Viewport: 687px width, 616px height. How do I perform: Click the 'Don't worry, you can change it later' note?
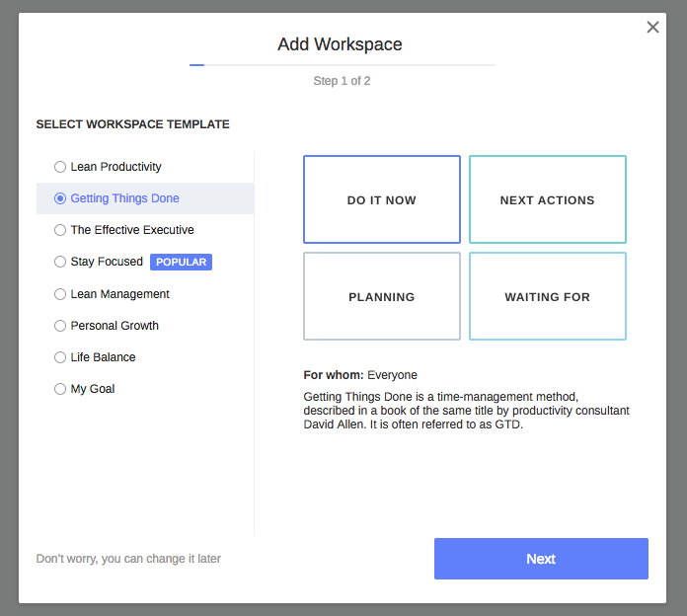tap(128, 559)
